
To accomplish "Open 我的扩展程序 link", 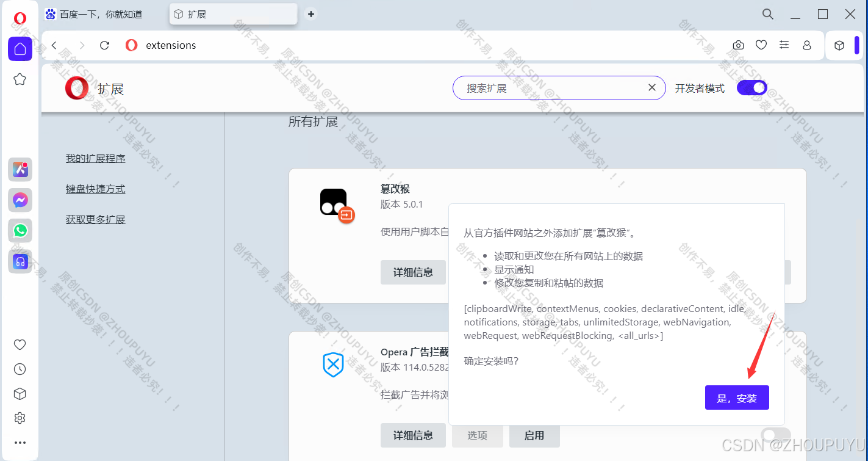I will [x=96, y=159].
